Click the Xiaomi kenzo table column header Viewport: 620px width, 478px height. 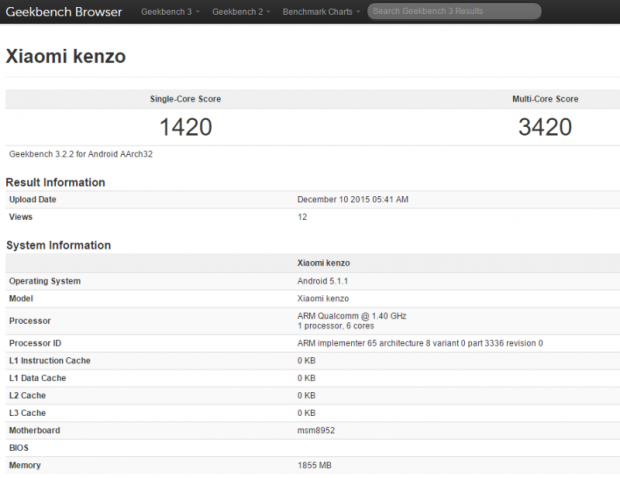[323, 263]
